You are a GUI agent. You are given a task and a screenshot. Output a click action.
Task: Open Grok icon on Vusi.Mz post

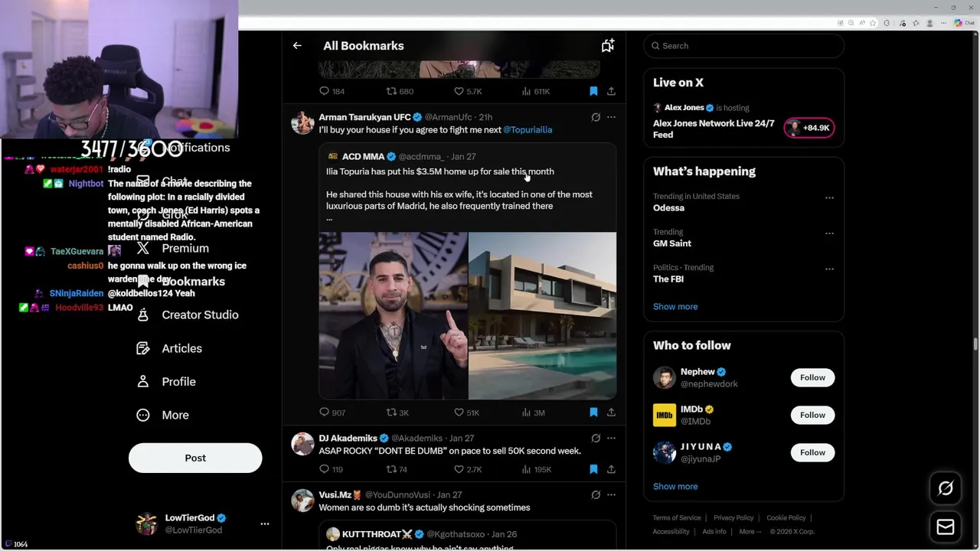point(596,495)
